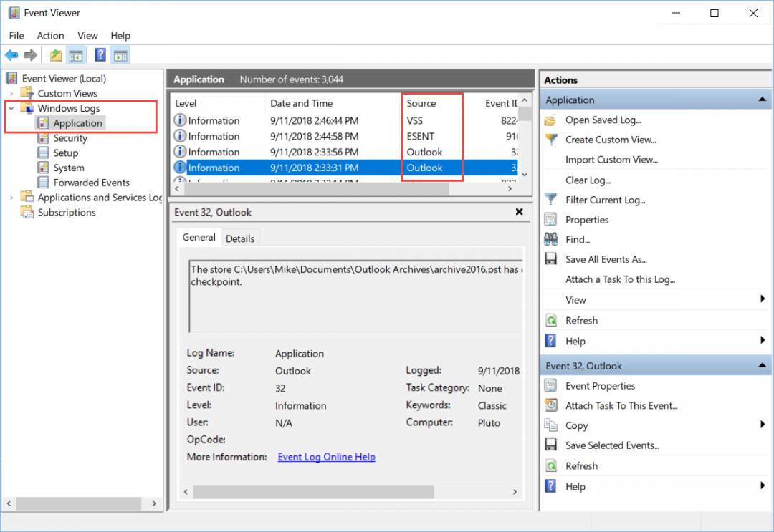Open the View submenu arrow
The height and width of the screenshot is (532, 774).
(763, 299)
